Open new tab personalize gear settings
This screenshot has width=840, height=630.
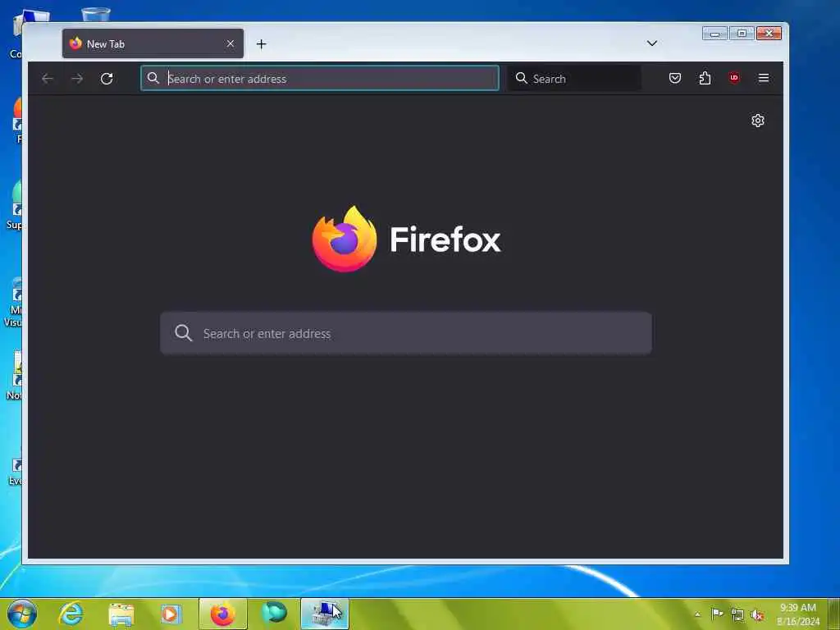coord(757,121)
